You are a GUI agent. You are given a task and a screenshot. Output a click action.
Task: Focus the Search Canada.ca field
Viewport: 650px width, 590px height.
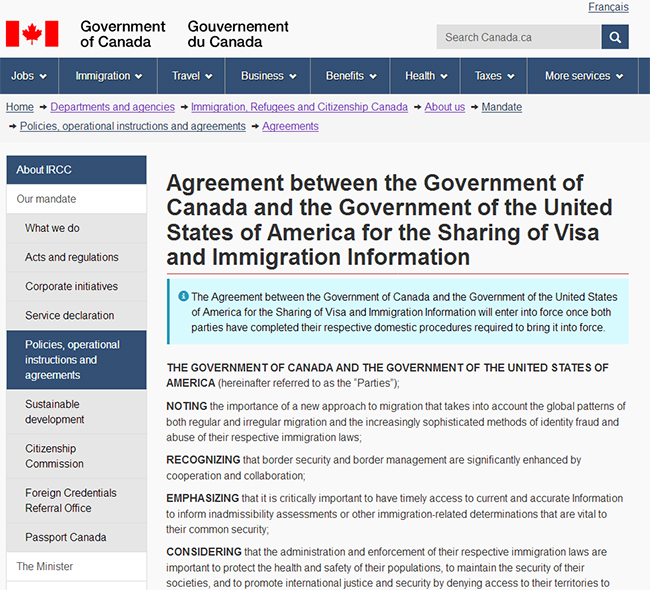[519, 37]
